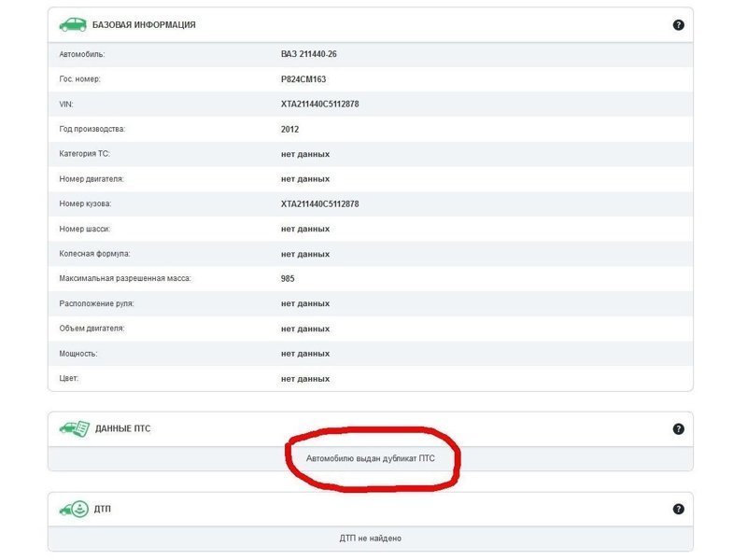This screenshot has height=560, width=747.
Task: Click 'нет данных' in Номер двигателя row
Action: [x=305, y=179]
